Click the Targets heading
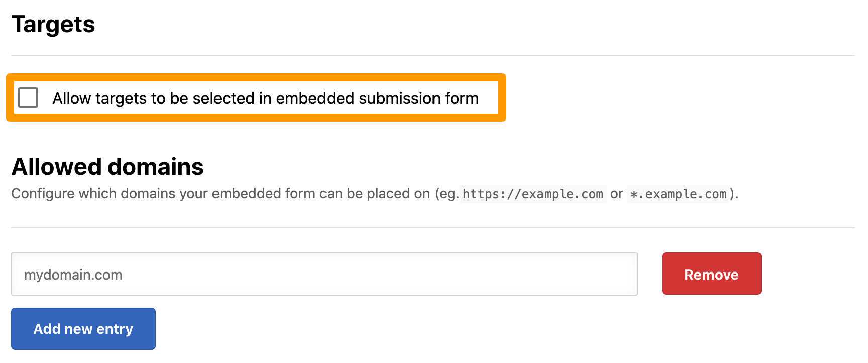868x363 pixels. pos(53,25)
